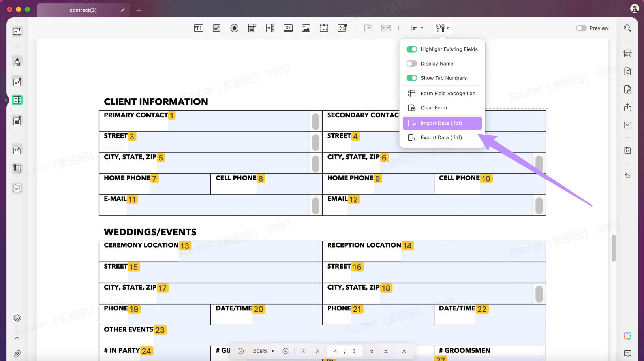Choose Import Data (.fdf) menu item
The height and width of the screenshot is (361, 644).
tap(442, 123)
